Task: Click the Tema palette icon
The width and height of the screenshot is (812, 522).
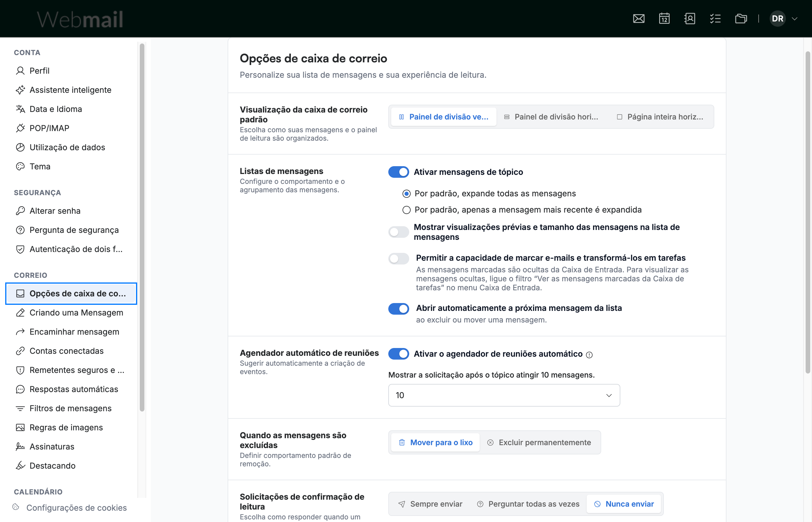Action: [x=20, y=166]
